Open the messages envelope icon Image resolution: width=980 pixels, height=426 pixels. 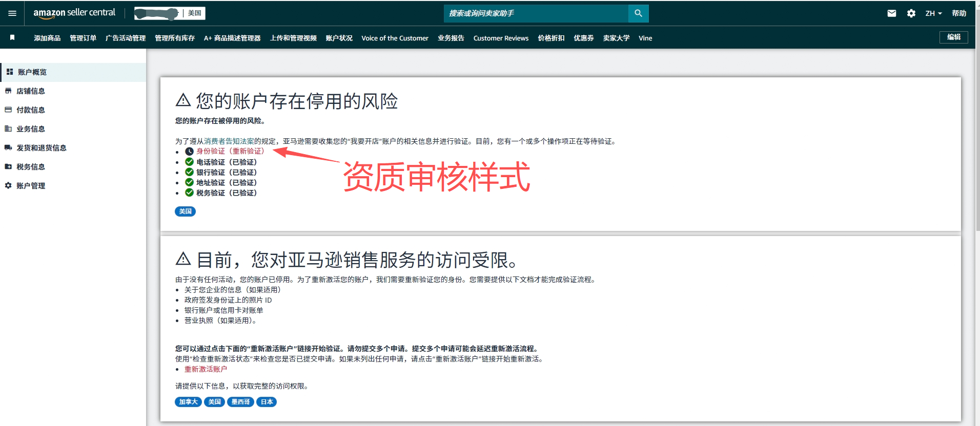tap(892, 13)
